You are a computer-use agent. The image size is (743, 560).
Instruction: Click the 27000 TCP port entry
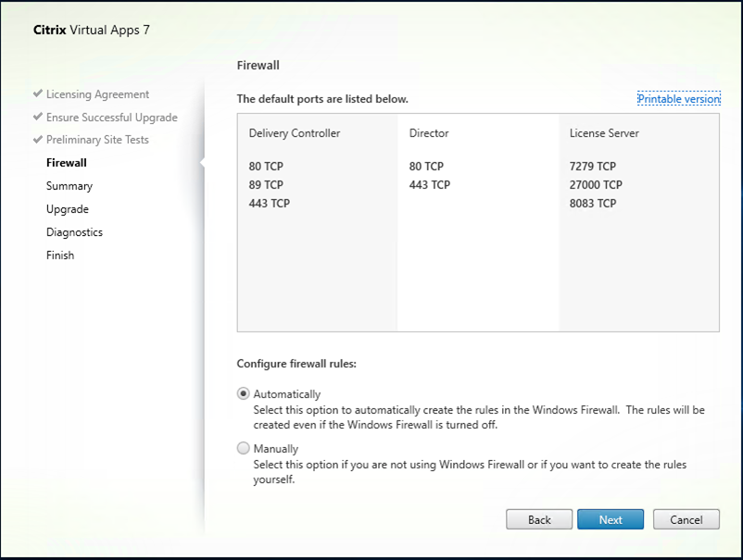(x=596, y=185)
